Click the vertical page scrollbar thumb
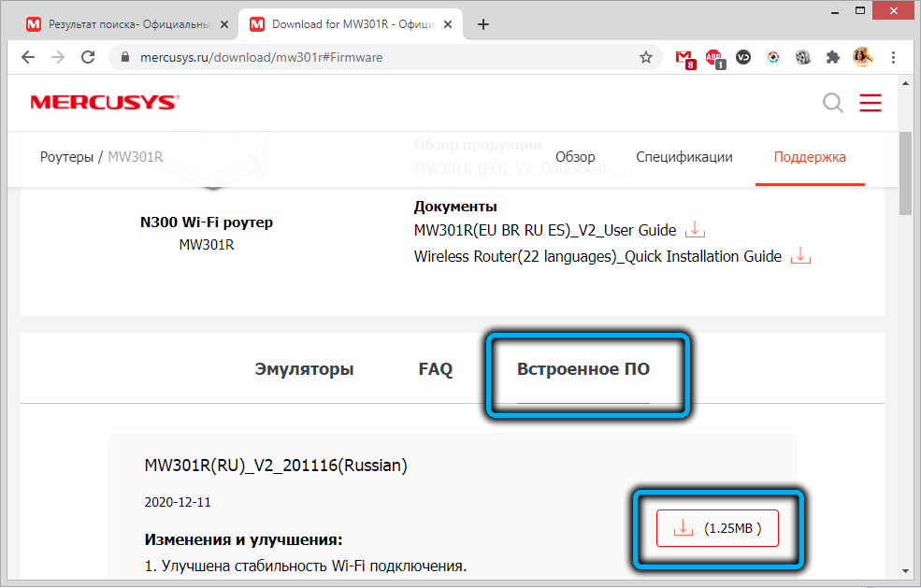The image size is (921, 588). pos(905,173)
